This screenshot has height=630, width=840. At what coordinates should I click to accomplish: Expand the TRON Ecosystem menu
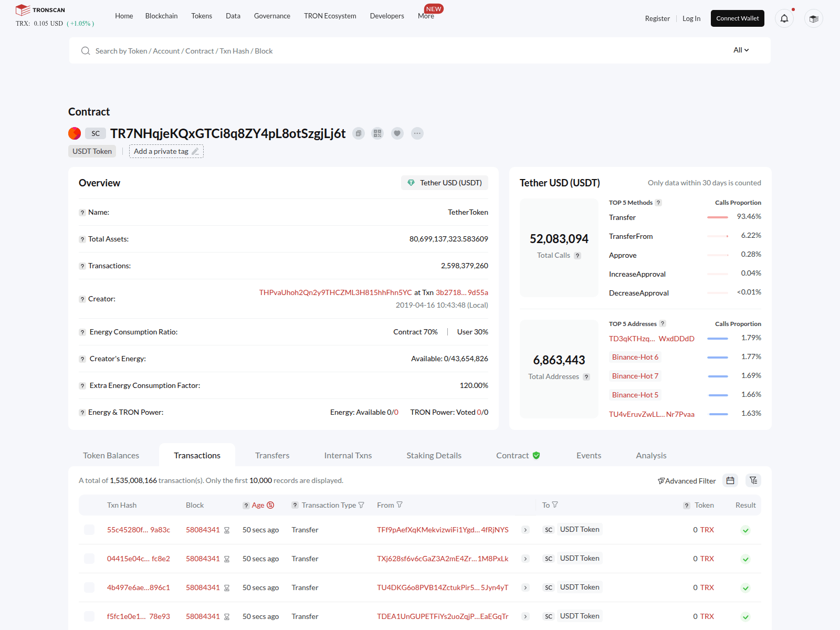point(330,16)
